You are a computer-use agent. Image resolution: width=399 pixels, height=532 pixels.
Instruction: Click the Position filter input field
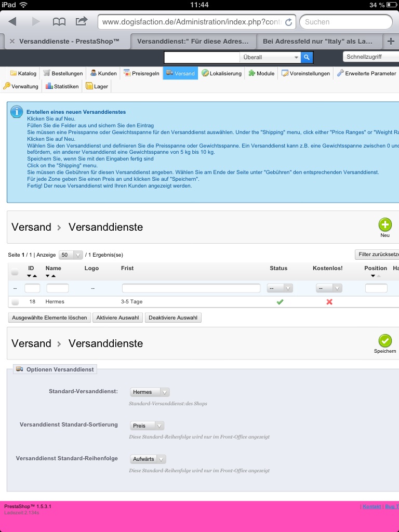pos(376,288)
